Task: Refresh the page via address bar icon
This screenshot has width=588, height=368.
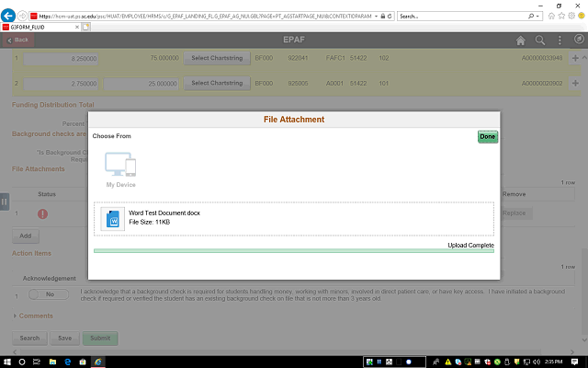Action: (390, 17)
